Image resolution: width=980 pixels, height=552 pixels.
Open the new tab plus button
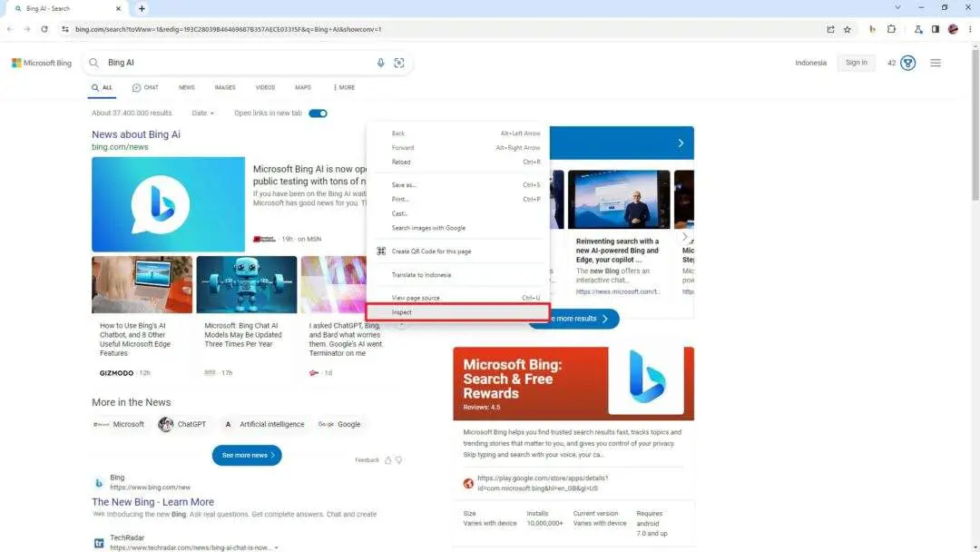(x=142, y=9)
